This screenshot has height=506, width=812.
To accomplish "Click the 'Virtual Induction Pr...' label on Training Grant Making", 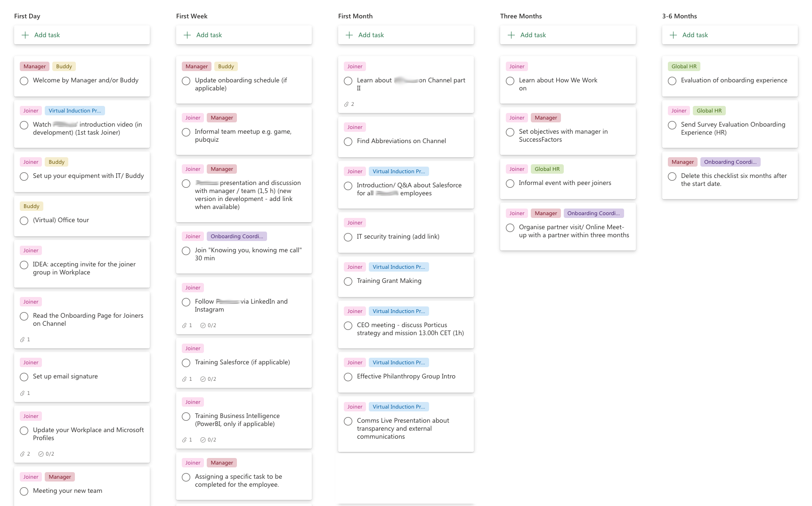I will point(398,267).
